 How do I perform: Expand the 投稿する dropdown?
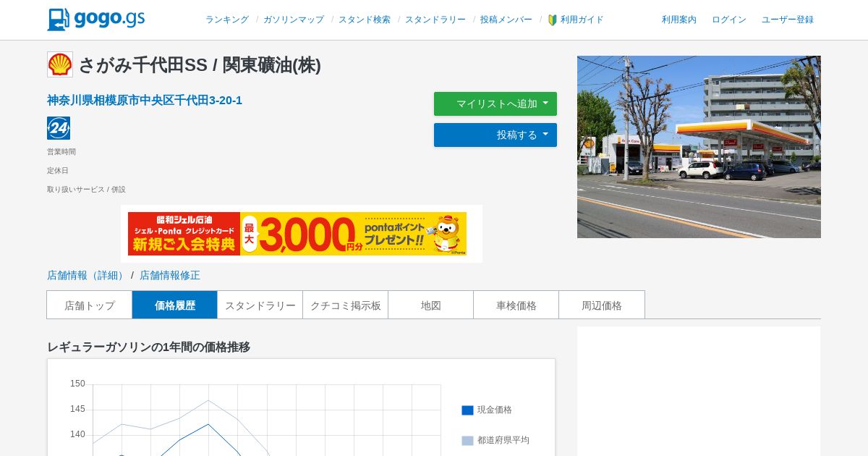tap(495, 135)
